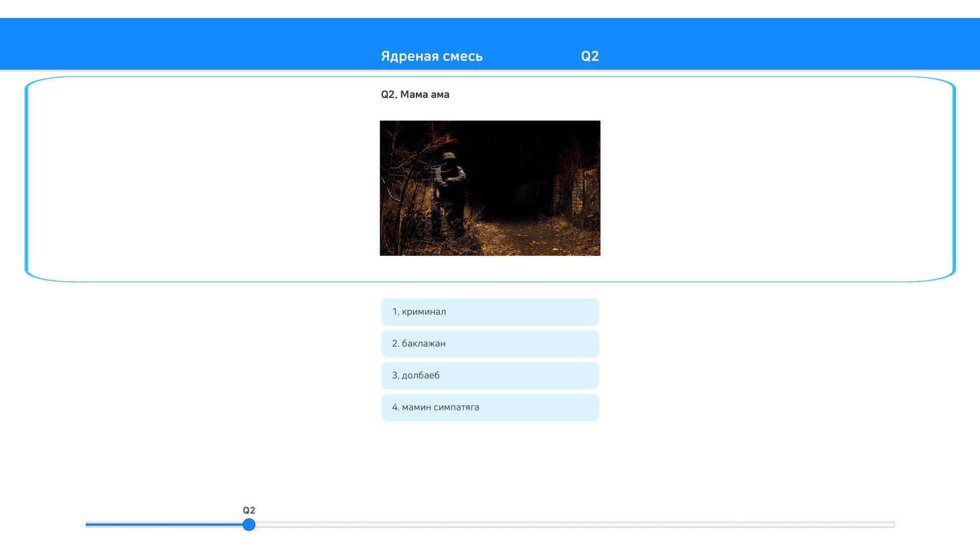Image resolution: width=980 pixels, height=551 pixels.
Task: Click the filled portion of the progress bar
Action: (163, 524)
